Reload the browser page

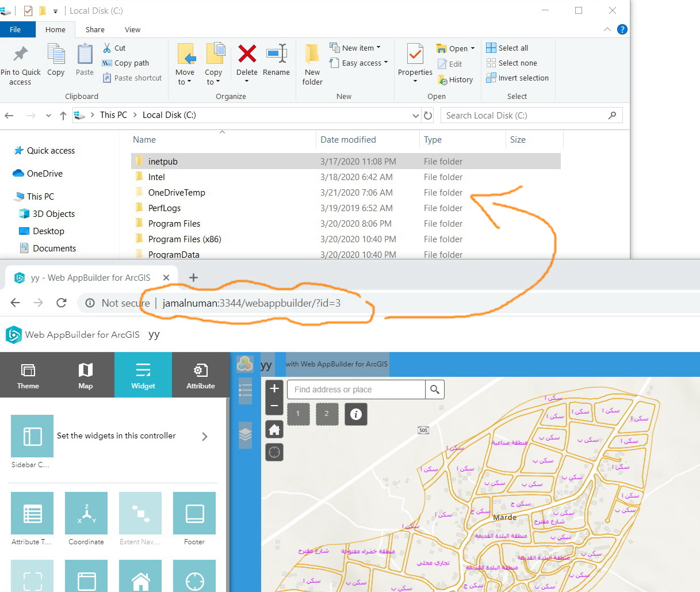tap(62, 303)
